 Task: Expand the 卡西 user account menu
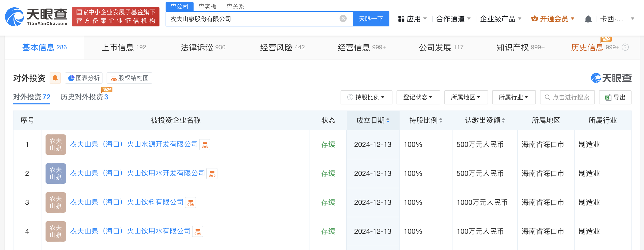click(x=617, y=19)
